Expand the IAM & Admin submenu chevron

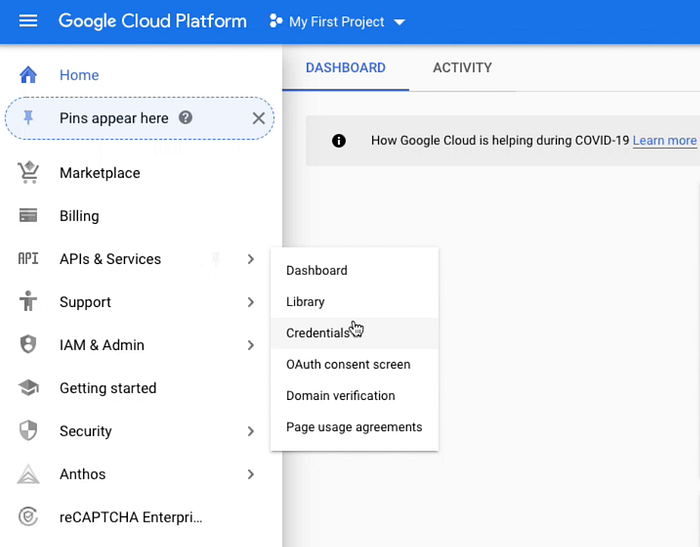click(251, 345)
